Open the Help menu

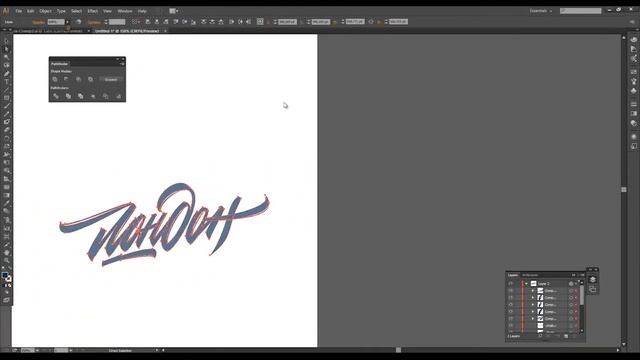(142, 11)
